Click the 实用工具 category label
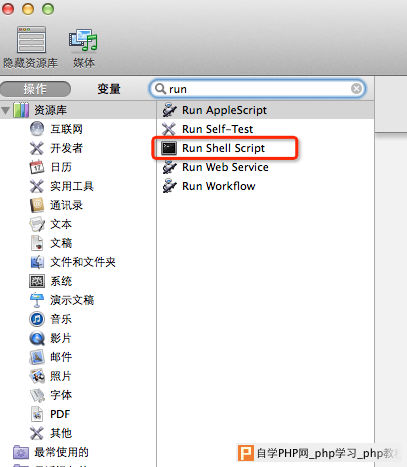407x467 pixels. pos(72,186)
